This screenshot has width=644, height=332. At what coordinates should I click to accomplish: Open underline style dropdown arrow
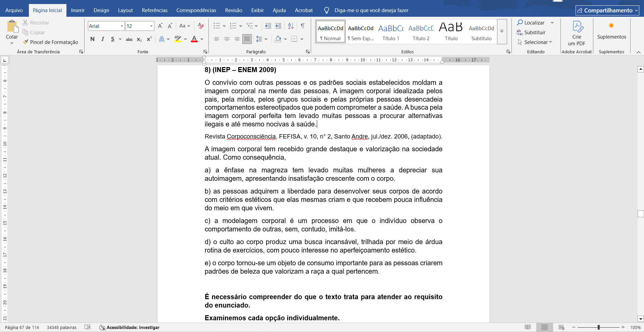120,39
